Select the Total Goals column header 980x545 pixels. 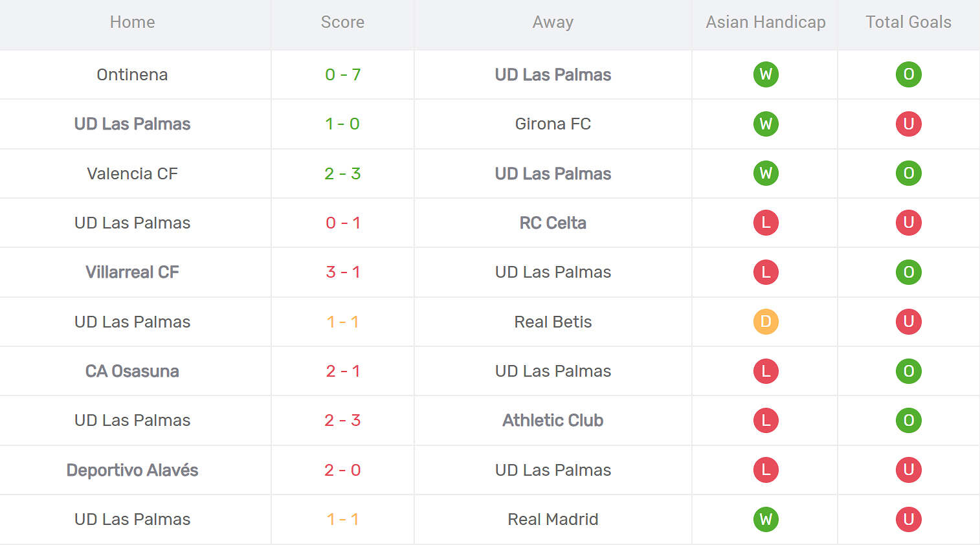(x=908, y=22)
